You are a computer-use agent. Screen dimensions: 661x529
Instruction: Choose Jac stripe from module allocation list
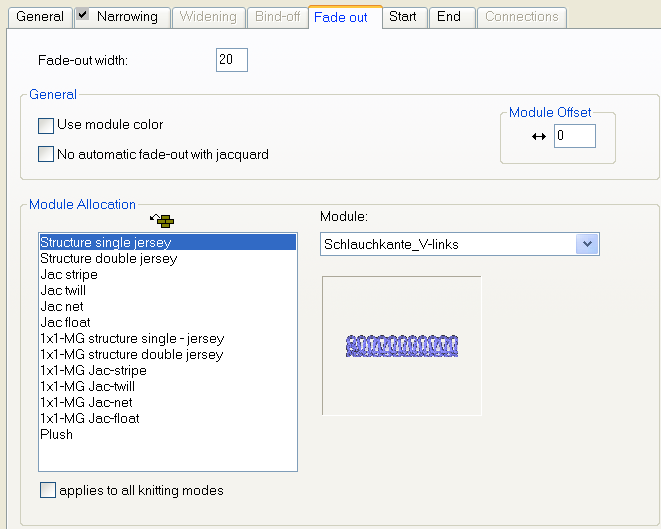coord(69,274)
